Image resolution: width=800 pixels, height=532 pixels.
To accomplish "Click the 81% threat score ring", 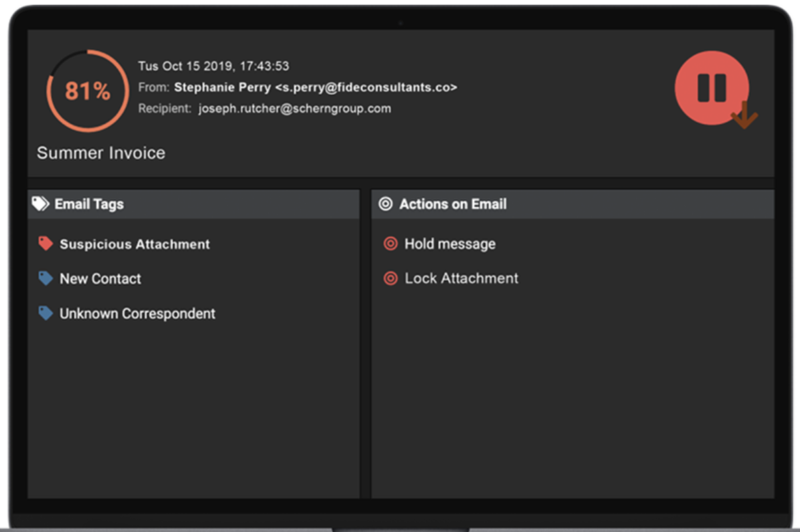I will [88, 91].
